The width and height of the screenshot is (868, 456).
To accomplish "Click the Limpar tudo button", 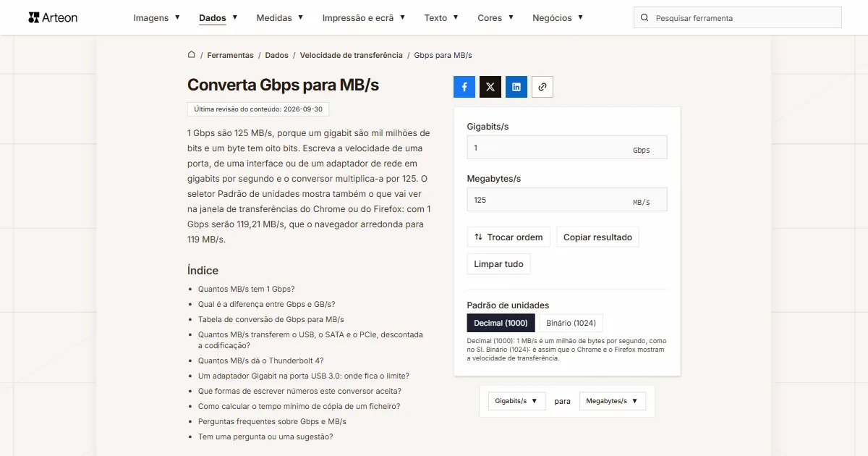I will point(498,264).
